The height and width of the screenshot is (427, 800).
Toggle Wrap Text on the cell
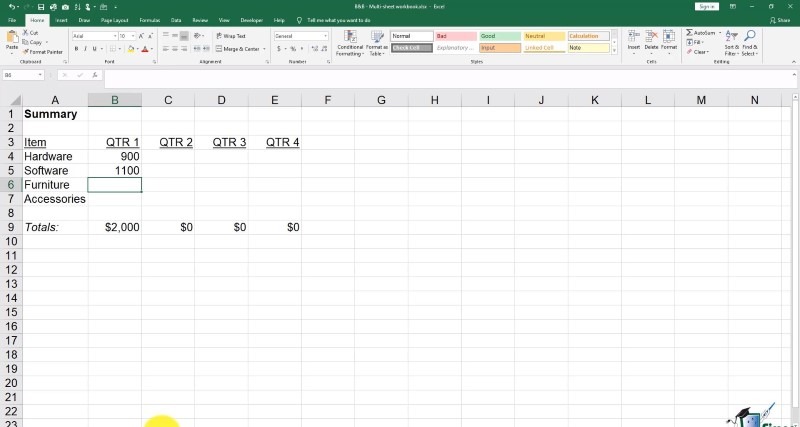pyautogui.click(x=231, y=35)
